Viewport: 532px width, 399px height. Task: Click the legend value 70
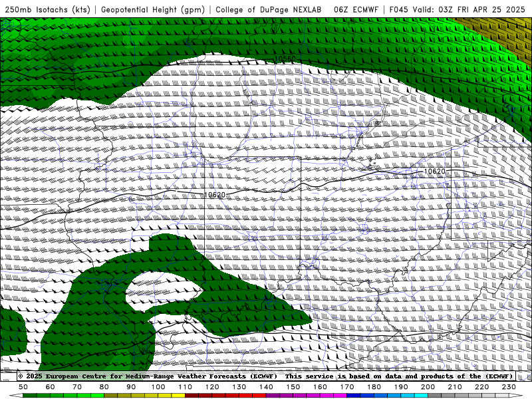click(77, 387)
